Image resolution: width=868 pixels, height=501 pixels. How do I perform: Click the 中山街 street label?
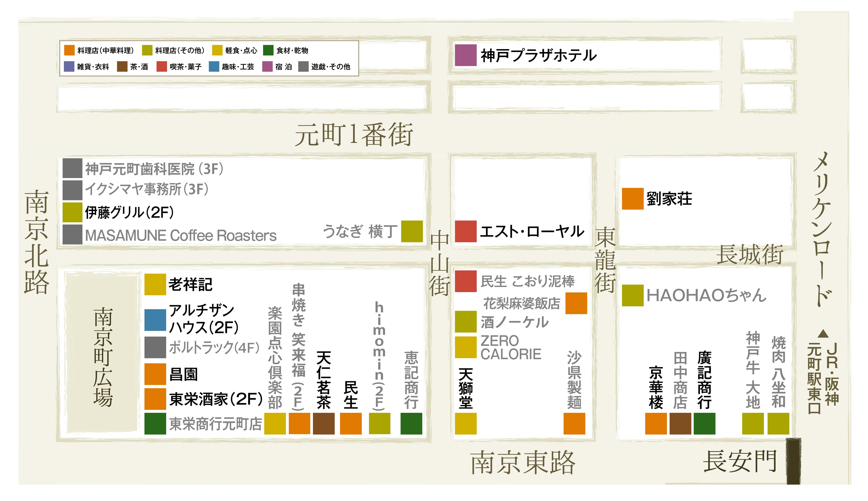[x=439, y=264]
